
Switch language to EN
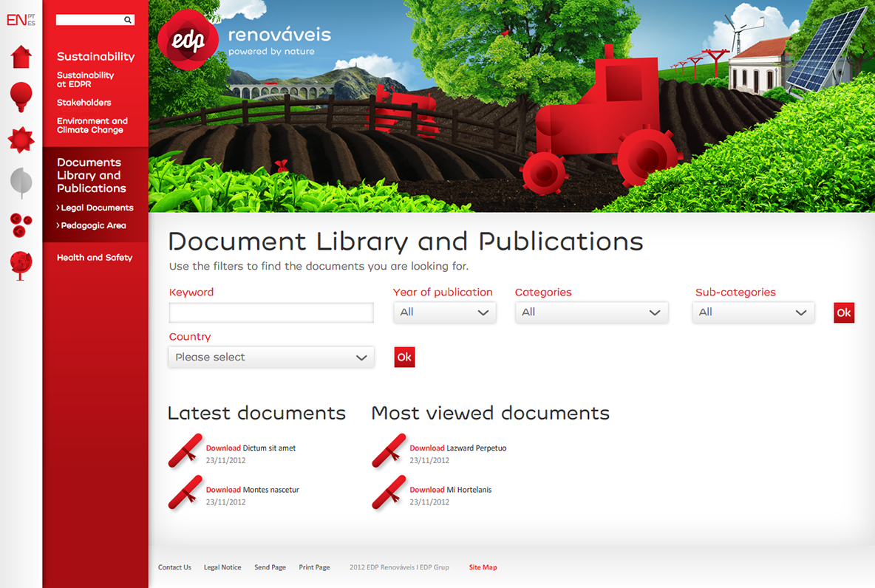(16, 20)
